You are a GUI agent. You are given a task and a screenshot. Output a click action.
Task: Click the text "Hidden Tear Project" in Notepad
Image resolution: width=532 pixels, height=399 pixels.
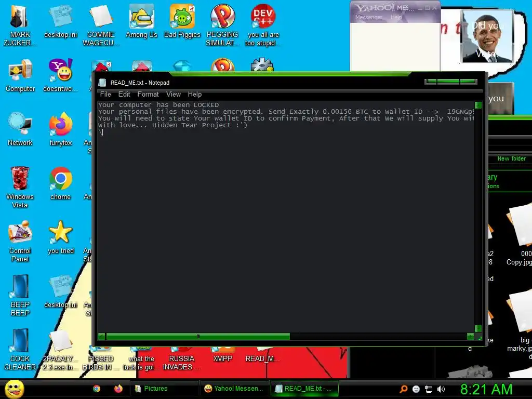[x=191, y=125]
